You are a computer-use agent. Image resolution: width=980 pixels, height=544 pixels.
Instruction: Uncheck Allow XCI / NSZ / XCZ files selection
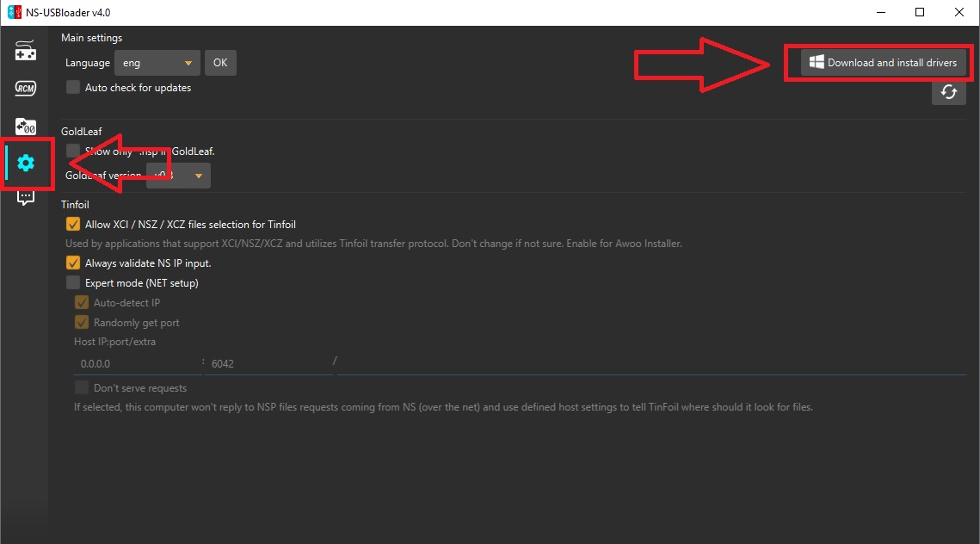click(73, 224)
